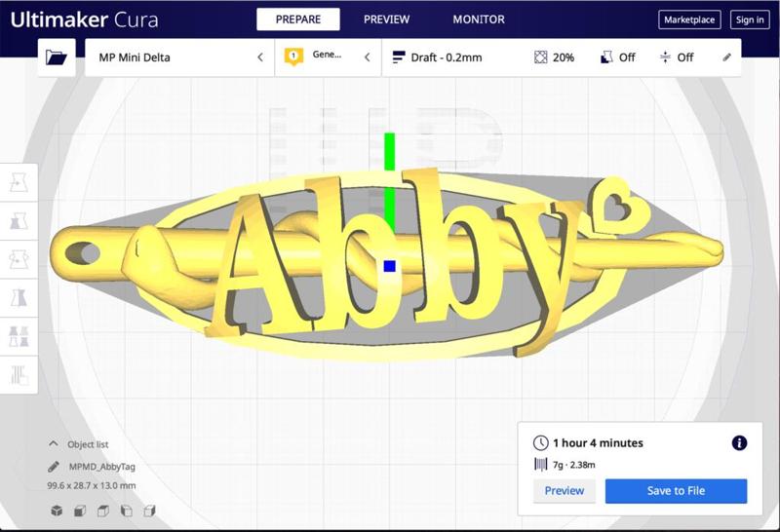
Task: Select the Move tool in left toolbar
Action: 19,182
